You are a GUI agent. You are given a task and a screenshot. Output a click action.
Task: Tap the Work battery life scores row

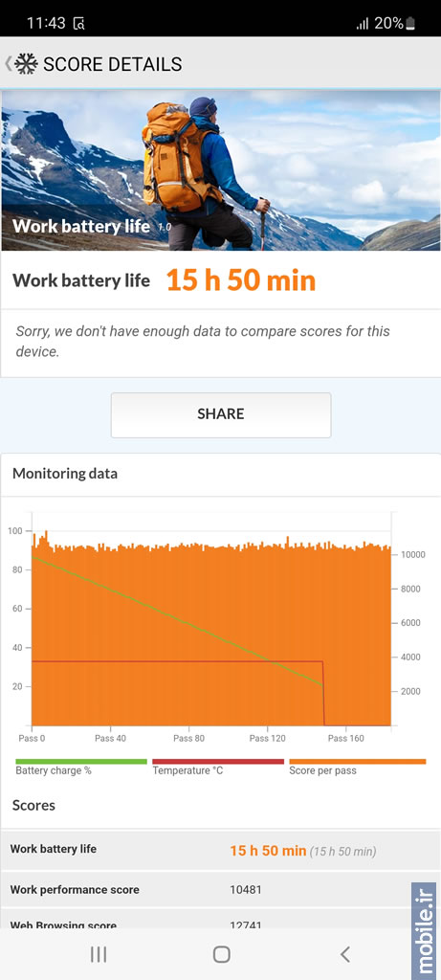tap(220, 850)
